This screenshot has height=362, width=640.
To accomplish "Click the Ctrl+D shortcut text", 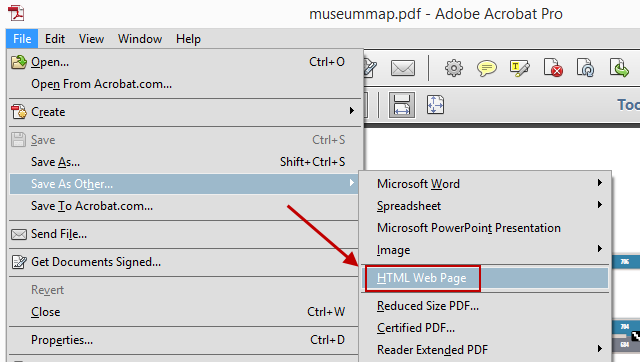I will (327, 340).
